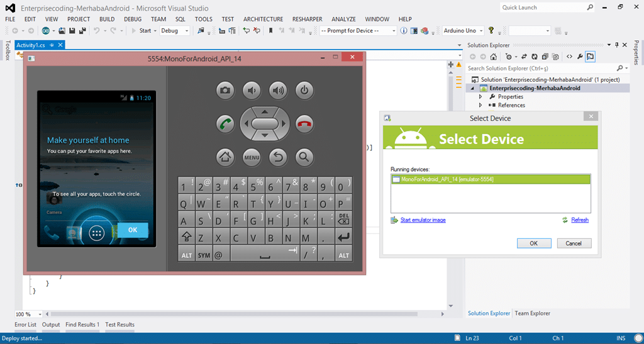Click the D-pad up arrow
The image size is (644, 344).
click(x=265, y=112)
